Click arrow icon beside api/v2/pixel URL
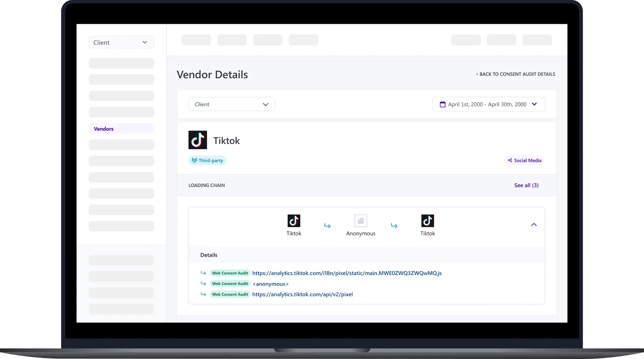This screenshot has height=359, width=644. click(203, 294)
